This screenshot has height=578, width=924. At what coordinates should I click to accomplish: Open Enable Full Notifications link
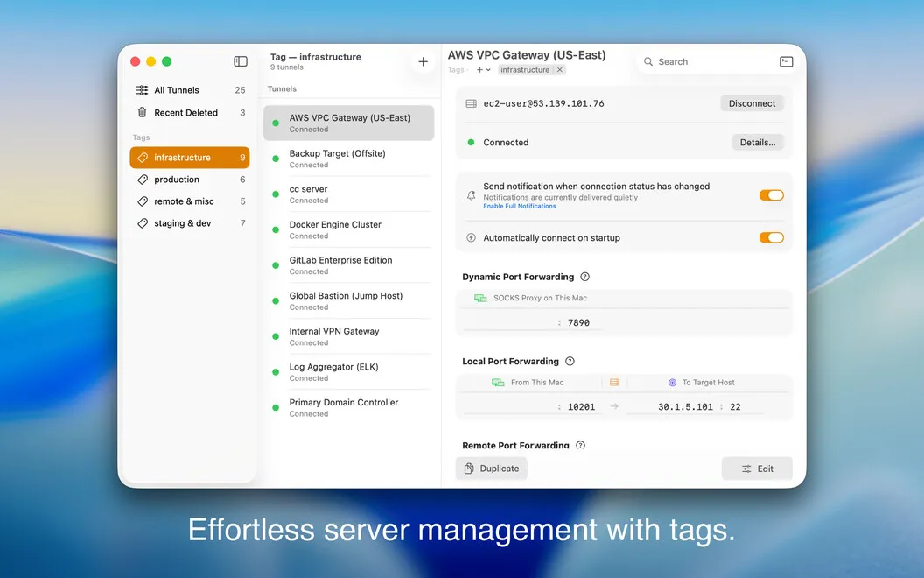click(519, 207)
